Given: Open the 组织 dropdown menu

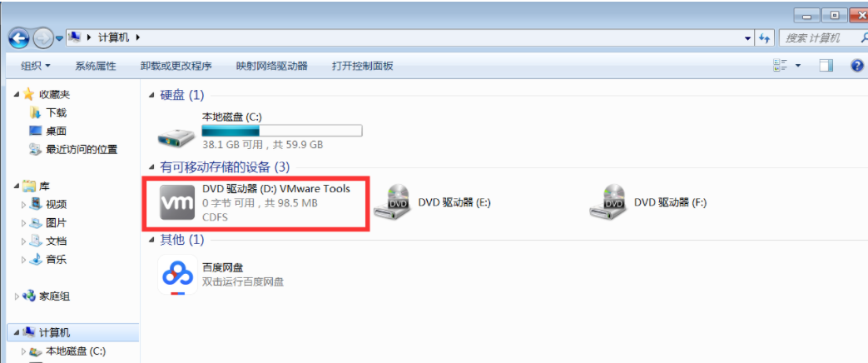Looking at the screenshot, I should click(36, 66).
